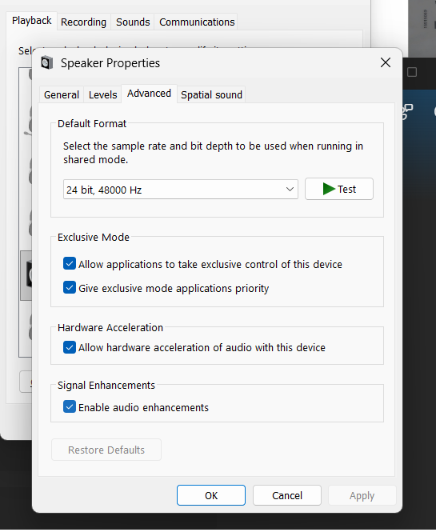The height and width of the screenshot is (530, 436).
Task: Open the 24 bit, 48000 Hz format dropdown
Action: [180, 189]
